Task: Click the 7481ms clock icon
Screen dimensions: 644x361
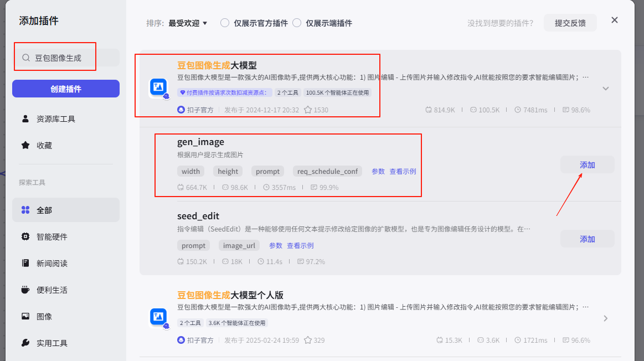Action: pyautogui.click(x=518, y=110)
